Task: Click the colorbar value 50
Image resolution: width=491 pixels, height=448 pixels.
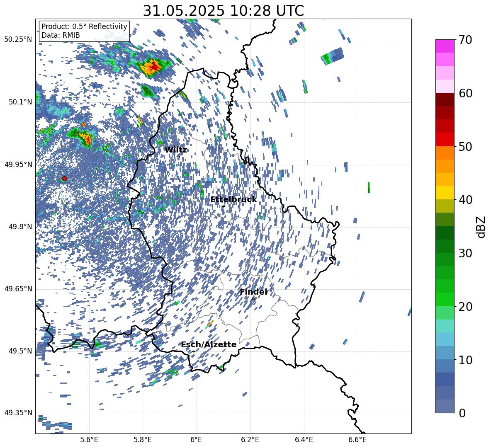Action: coord(465,147)
